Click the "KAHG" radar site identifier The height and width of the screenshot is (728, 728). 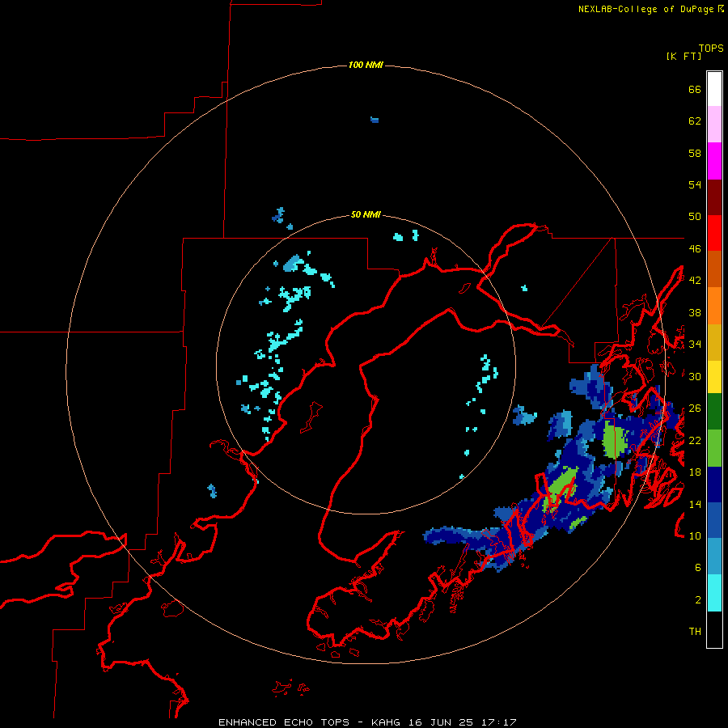click(x=387, y=722)
